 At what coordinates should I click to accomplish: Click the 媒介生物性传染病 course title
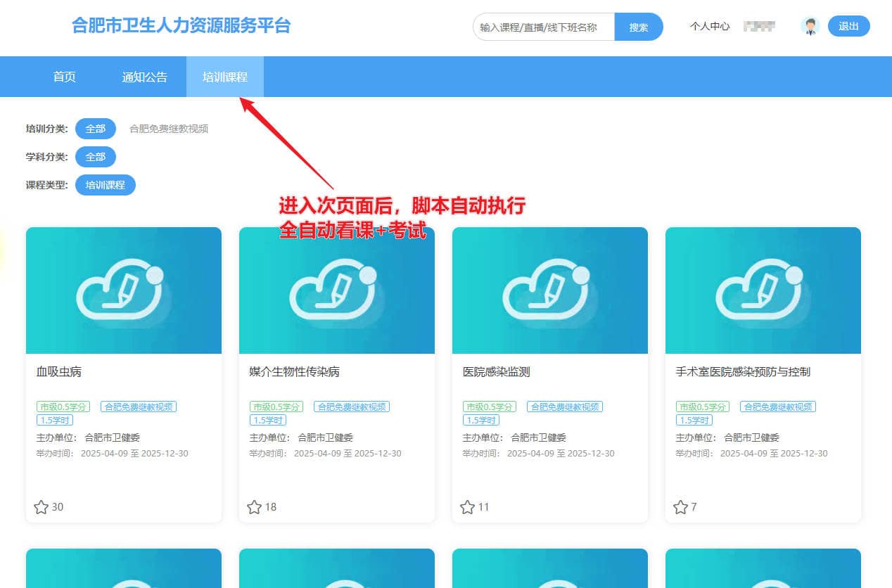tap(295, 372)
